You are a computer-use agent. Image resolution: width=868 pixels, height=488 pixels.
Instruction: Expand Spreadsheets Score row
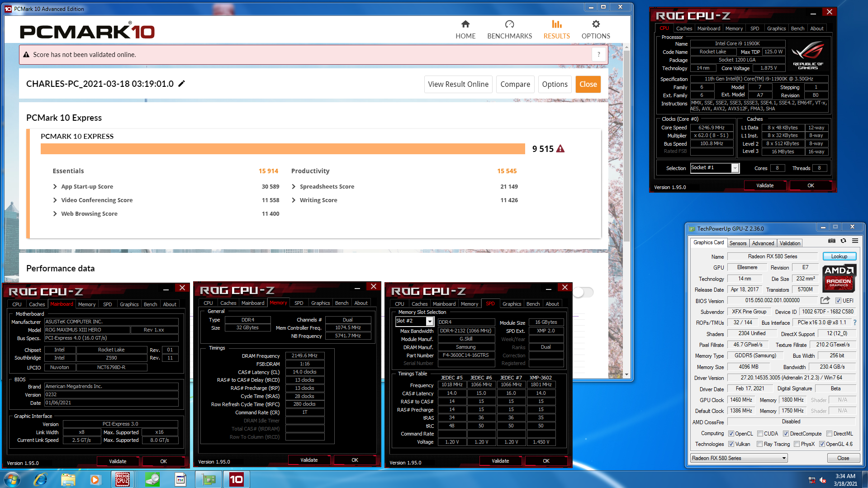294,186
